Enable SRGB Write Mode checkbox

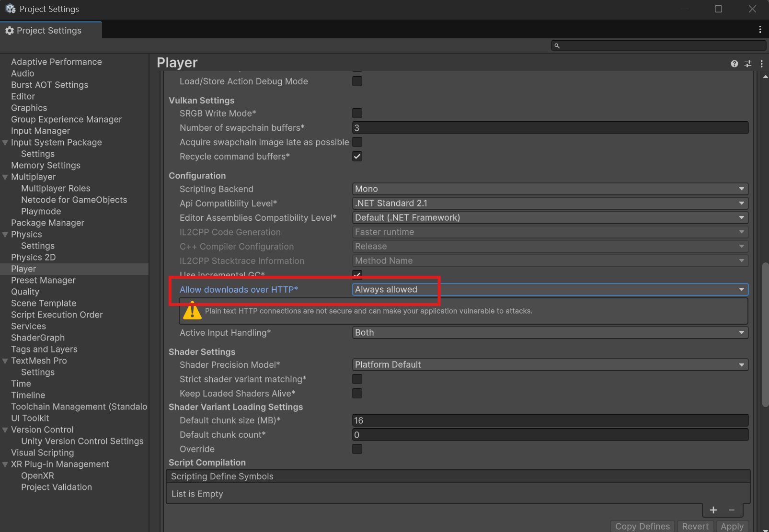pyautogui.click(x=357, y=113)
